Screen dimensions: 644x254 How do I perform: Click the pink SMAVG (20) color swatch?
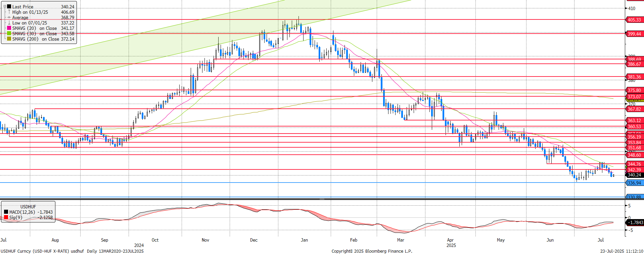pyautogui.click(x=9, y=28)
